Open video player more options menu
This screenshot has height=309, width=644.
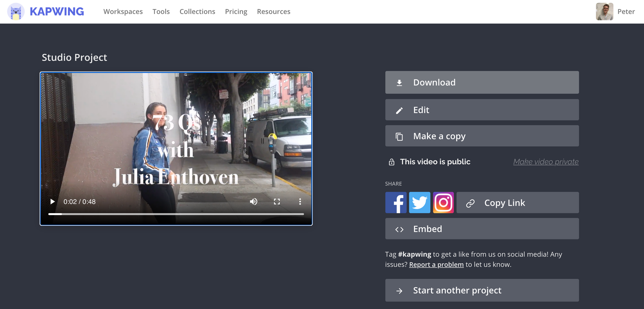point(300,202)
